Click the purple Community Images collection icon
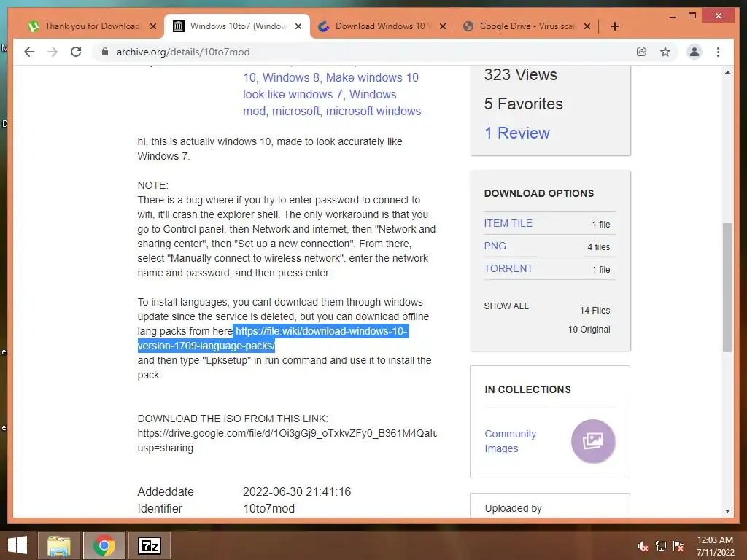This screenshot has height=560, width=747. click(593, 441)
